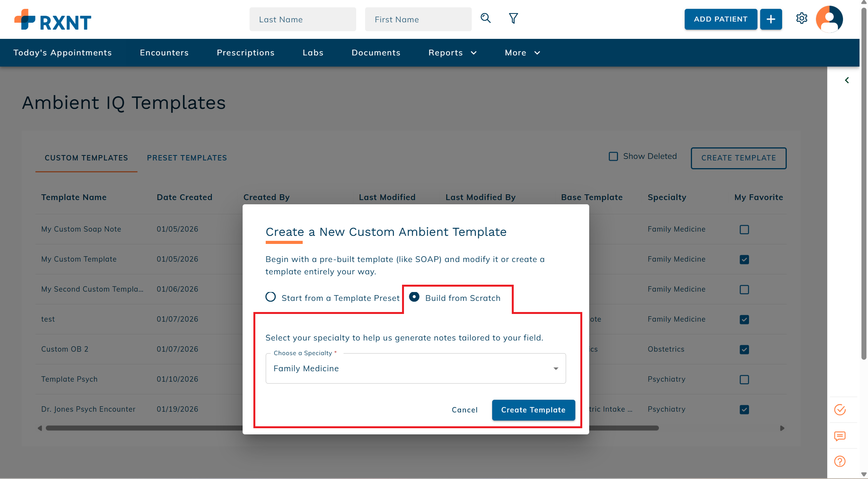The image size is (868, 479).
Task: Expand the More navigation dropdown
Action: (x=522, y=53)
